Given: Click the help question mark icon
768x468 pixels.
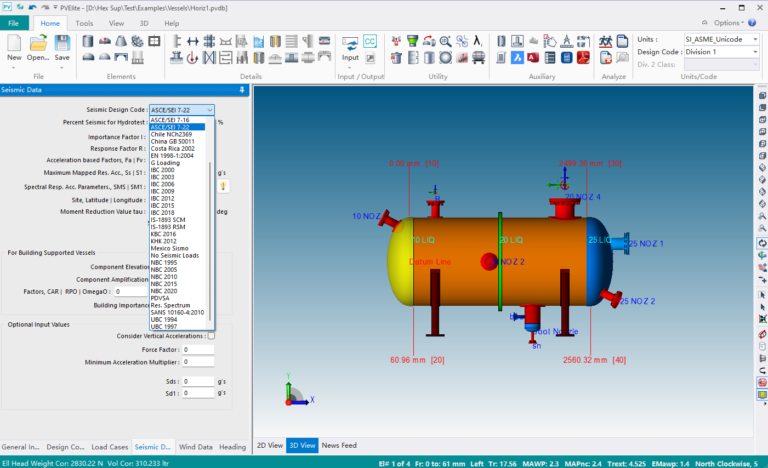Looking at the screenshot, I should 752,23.
